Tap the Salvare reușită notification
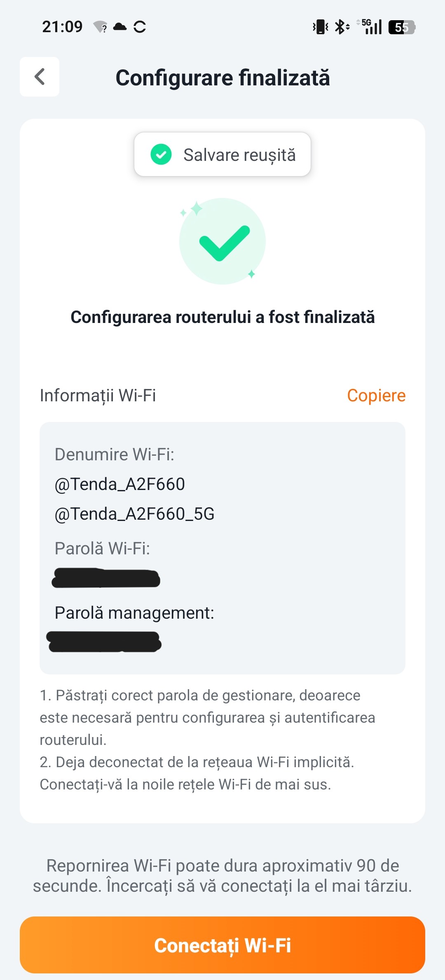Image resolution: width=445 pixels, height=980 pixels. click(222, 155)
